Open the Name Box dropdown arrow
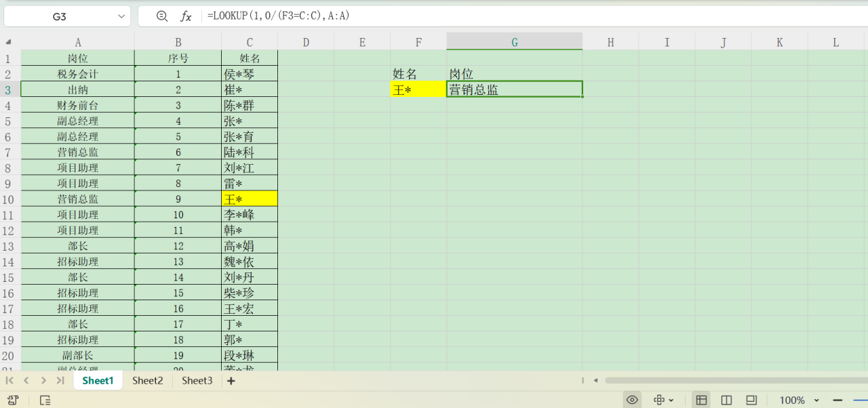 (121, 16)
